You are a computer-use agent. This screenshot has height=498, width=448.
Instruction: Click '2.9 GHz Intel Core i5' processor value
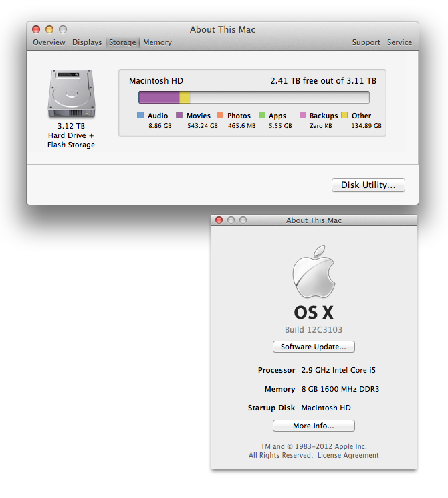(338, 370)
